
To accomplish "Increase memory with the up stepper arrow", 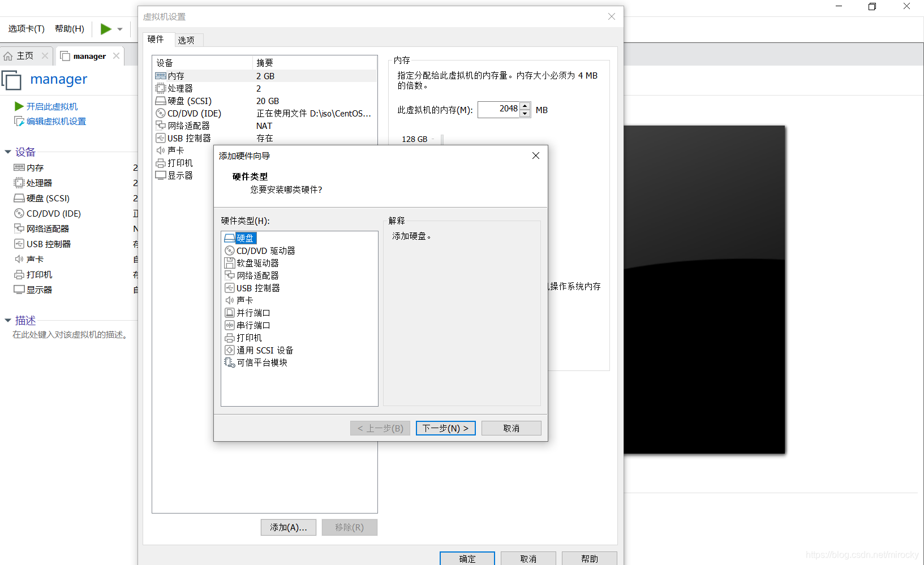I will 525,106.
